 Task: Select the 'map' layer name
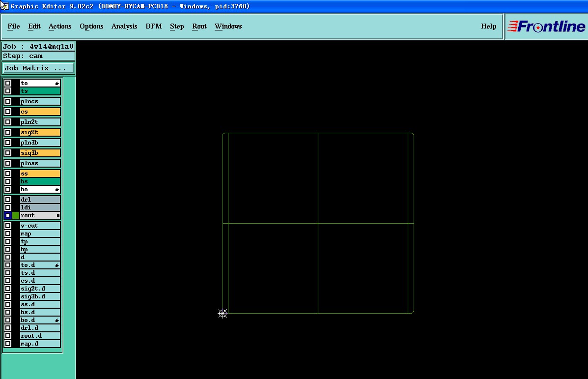click(x=40, y=234)
